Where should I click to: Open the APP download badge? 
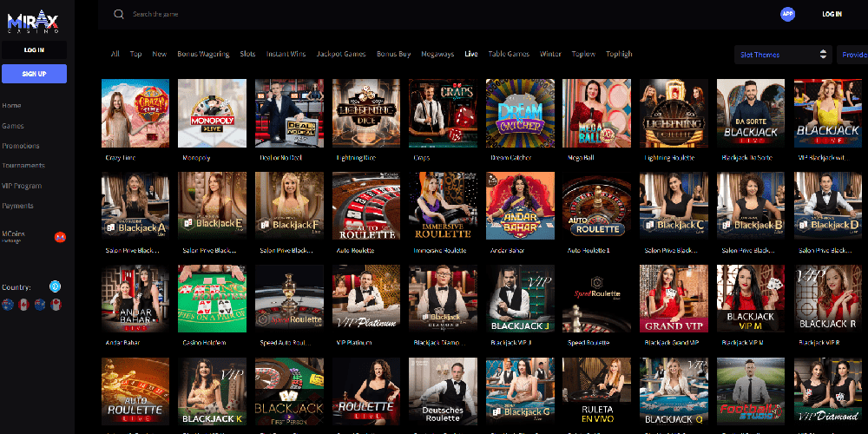[x=787, y=14]
